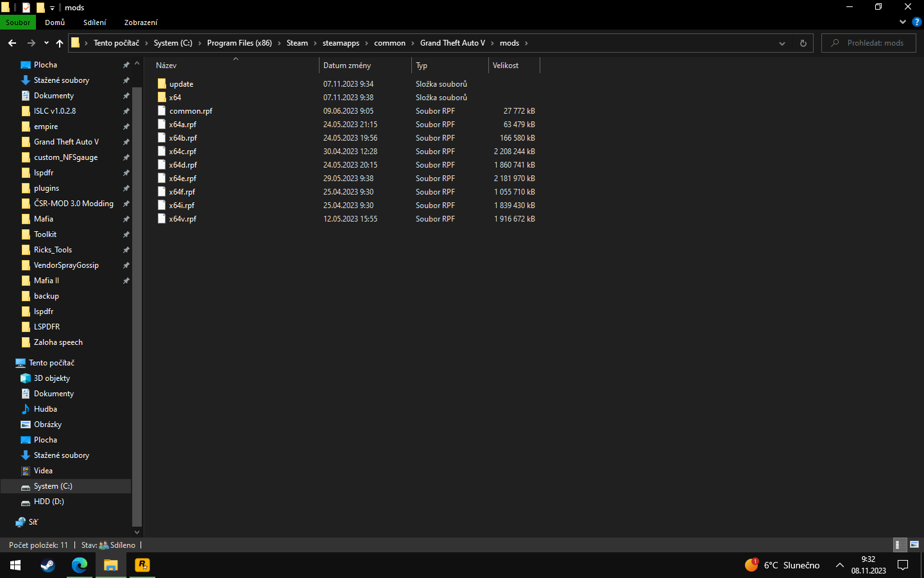924x578 pixels.
Task: Open the Soubor menu tab
Action: [18, 22]
